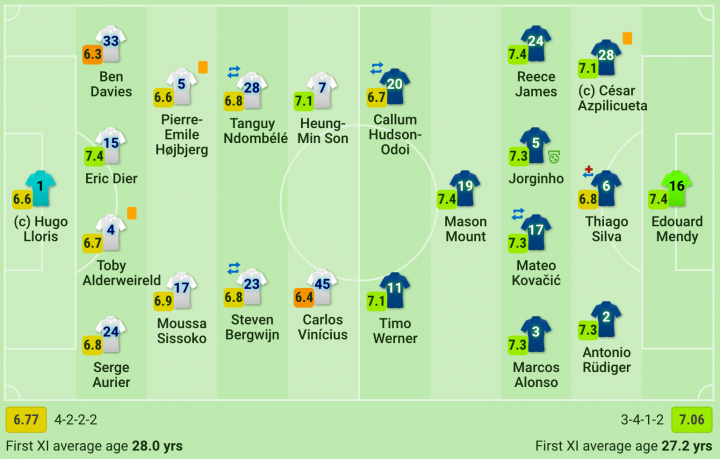Click the yellow card next to Højbjerg
This screenshot has width=720, height=459.
(x=202, y=67)
